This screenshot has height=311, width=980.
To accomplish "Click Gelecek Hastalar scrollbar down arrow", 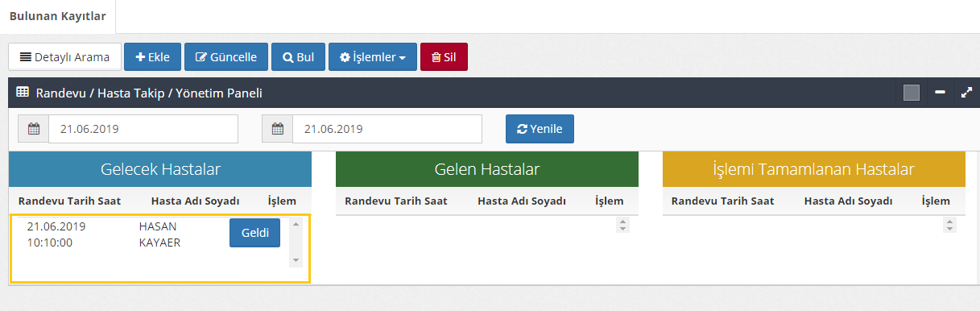I will pyautogui.click(x=296, y=260).
